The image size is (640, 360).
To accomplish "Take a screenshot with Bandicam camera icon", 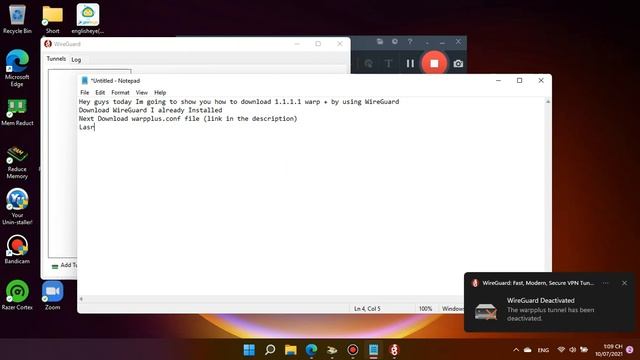I will (458, 64).
